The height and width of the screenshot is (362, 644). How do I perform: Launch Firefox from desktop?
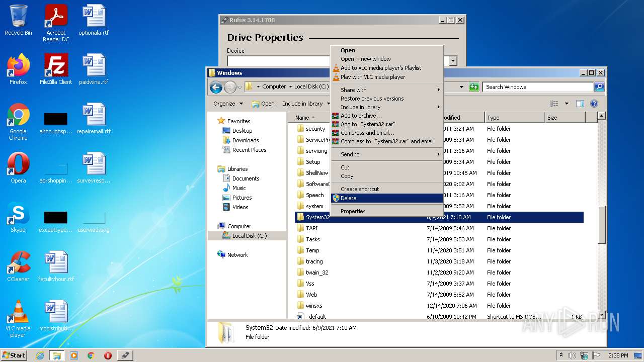pyautogui.click(x=18, y=69)
